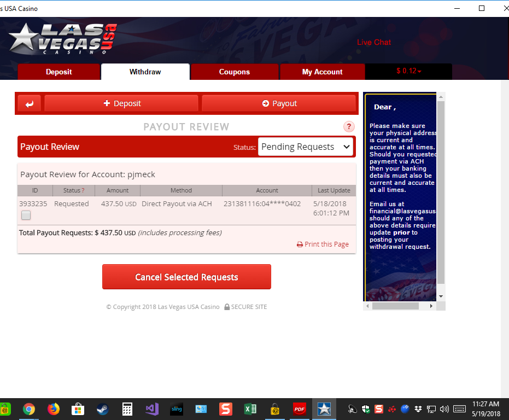Click the Print this Page link
The width and height of the screenshot is (509, 420).
326,244
